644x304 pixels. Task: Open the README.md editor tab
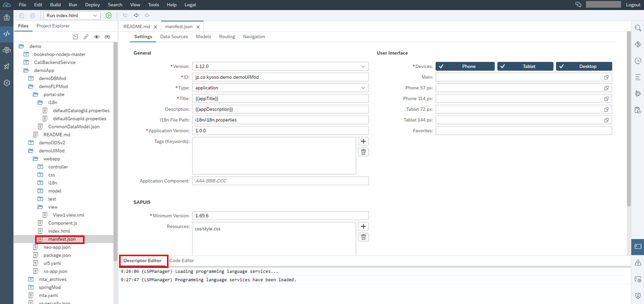coord(136,26)
